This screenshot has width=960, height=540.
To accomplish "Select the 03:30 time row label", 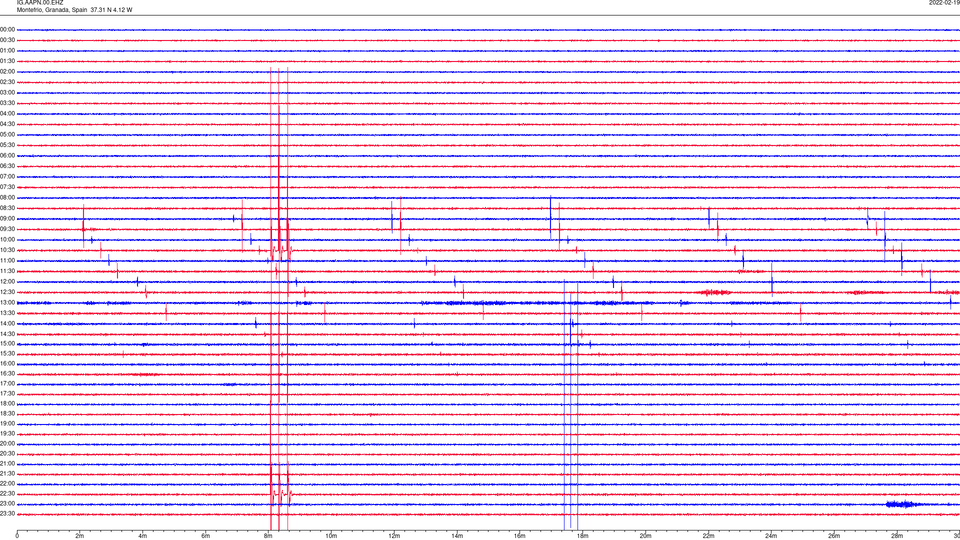I will [7, 103].
